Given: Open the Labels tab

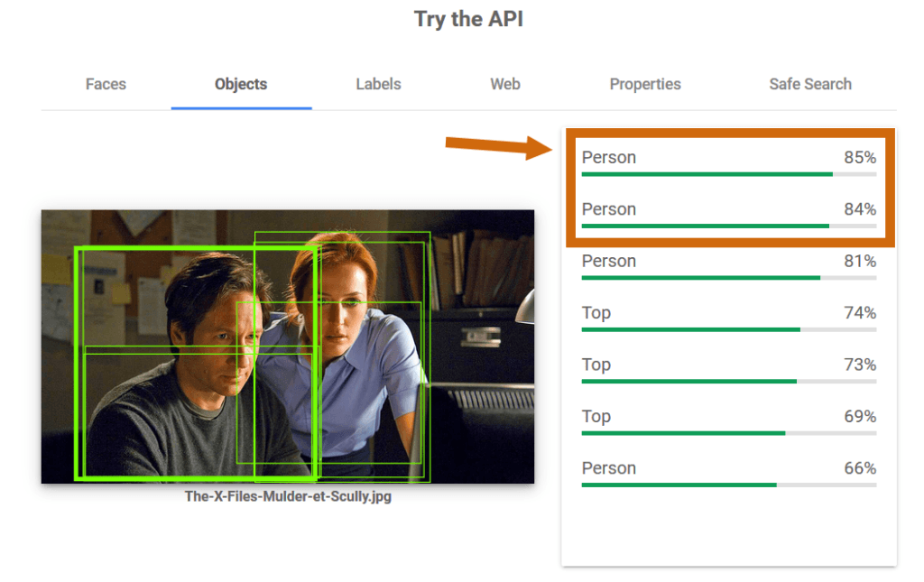Looking at the screenshot, I should click(x=378, y=84).
